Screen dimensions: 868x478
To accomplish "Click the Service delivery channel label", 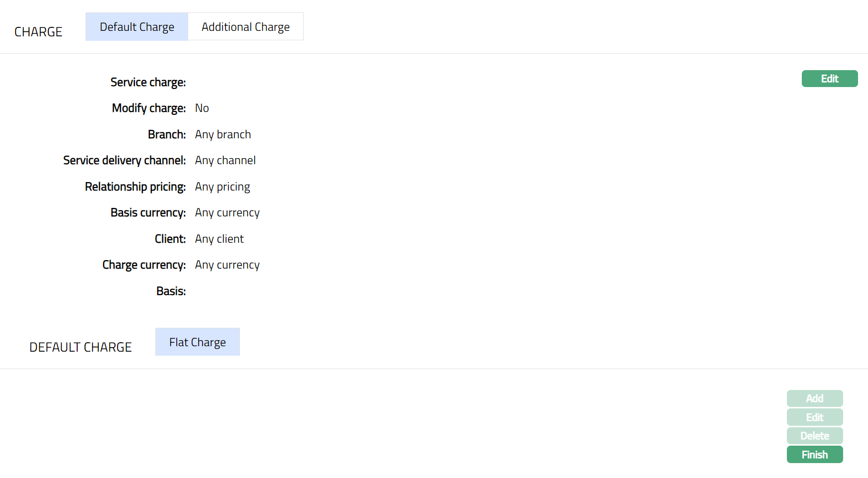I will click(x=124, y=161).
